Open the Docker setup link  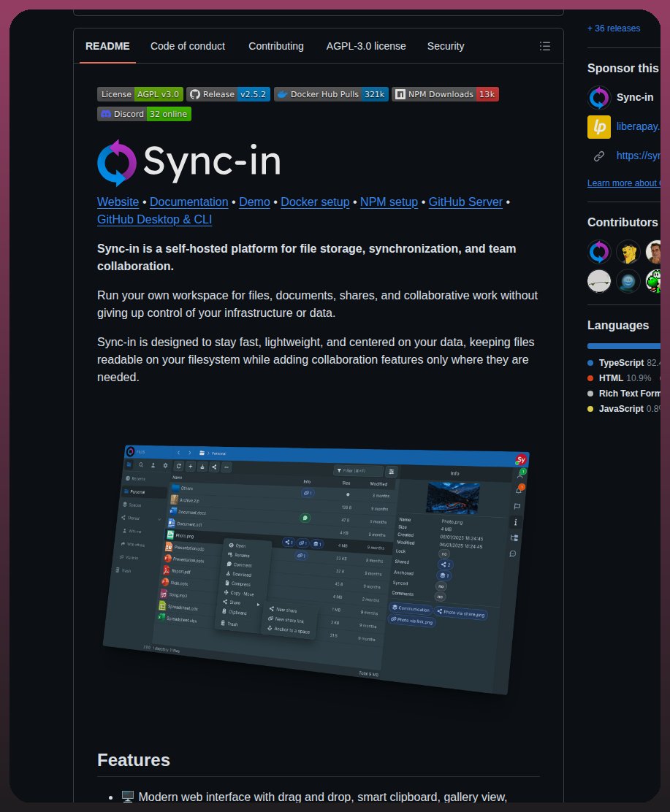coord(315,202)
